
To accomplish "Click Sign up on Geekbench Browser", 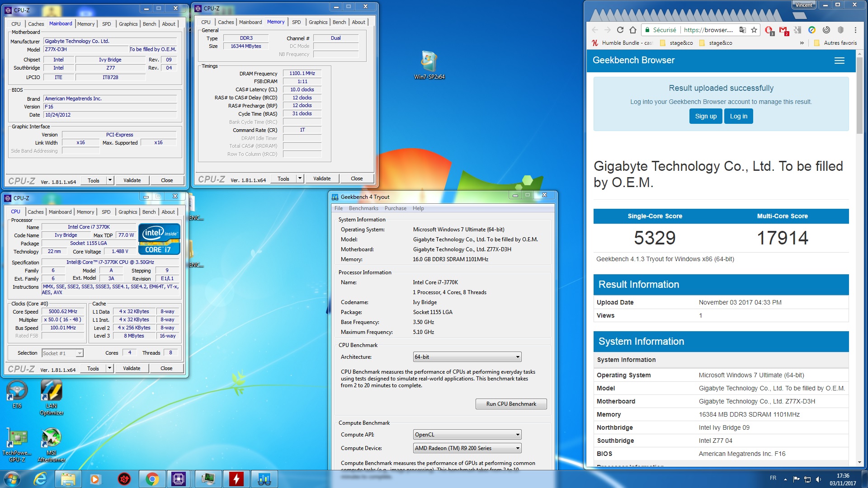I will tap(706, 116).
